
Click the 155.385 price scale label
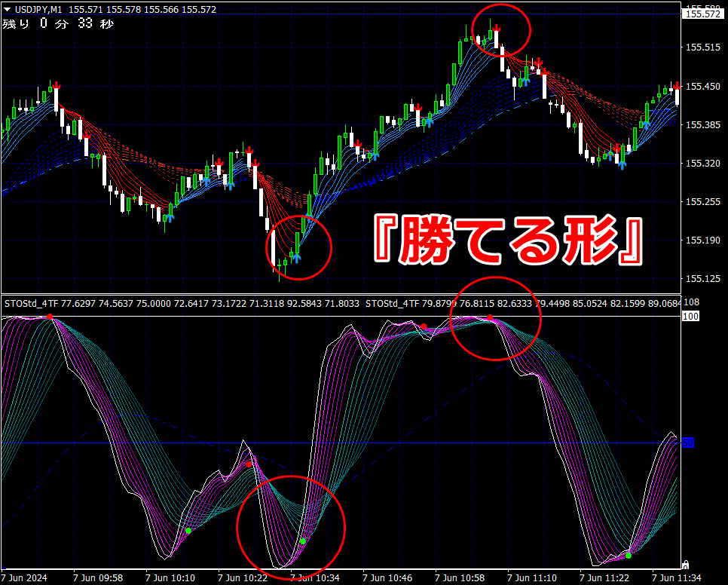point(703,124)
